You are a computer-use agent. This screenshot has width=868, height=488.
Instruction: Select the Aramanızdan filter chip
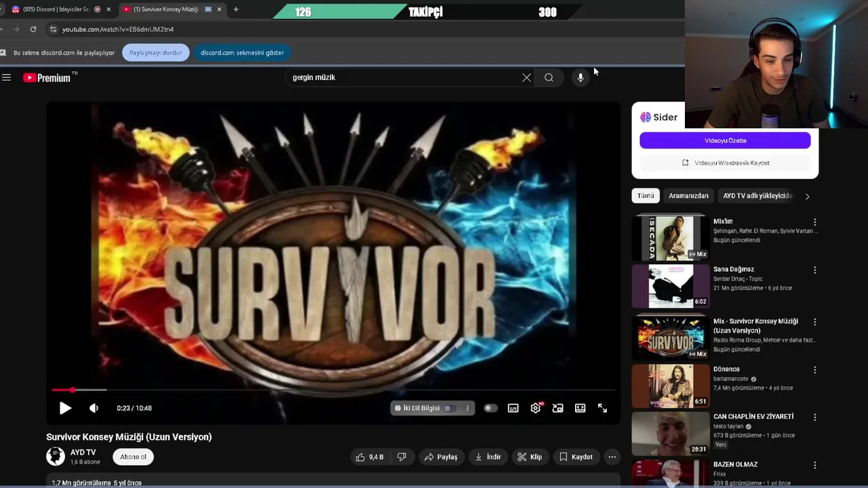[x=688, y=196]
